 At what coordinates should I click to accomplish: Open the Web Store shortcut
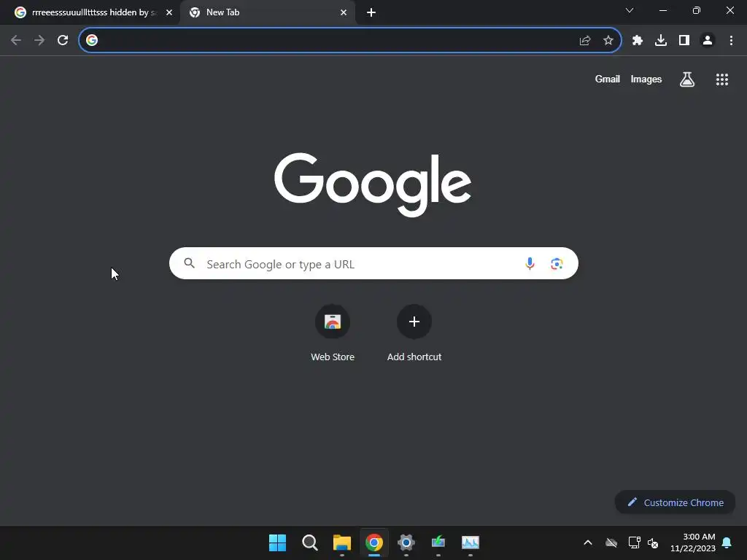tap(333, 333)
